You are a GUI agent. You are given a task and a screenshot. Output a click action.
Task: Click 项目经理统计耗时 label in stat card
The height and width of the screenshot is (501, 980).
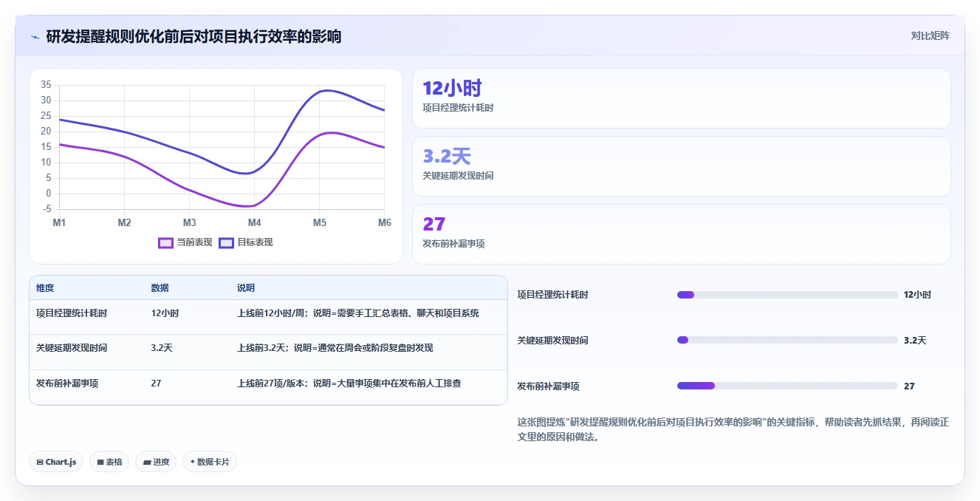[458, 108]
